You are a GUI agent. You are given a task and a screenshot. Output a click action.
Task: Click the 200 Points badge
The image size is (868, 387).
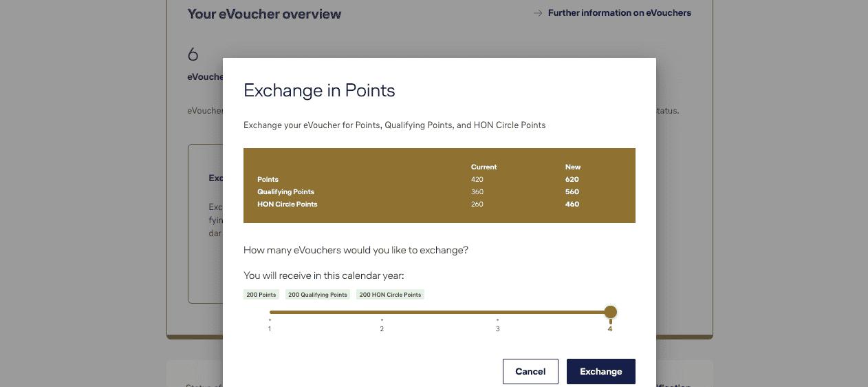(x=261, y=295)
